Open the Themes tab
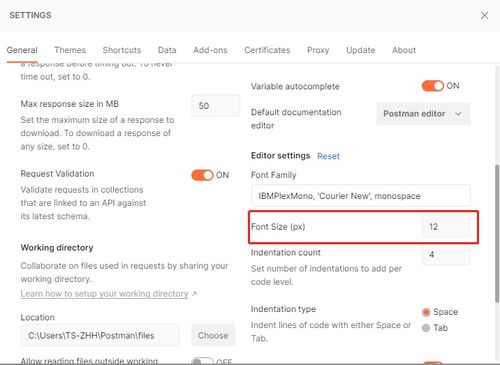Image resolution: width=500 pixels, height=365 pixels. (70, 50)
